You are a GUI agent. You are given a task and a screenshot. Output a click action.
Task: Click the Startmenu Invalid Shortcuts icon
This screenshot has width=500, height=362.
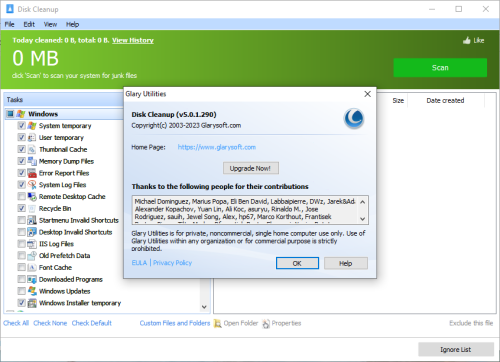32,220
